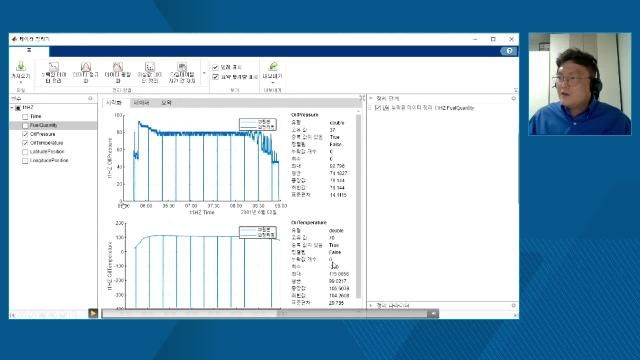Click the horizontal scrollbar under the plots
The image size is (640, 360).
click(270, 313)
